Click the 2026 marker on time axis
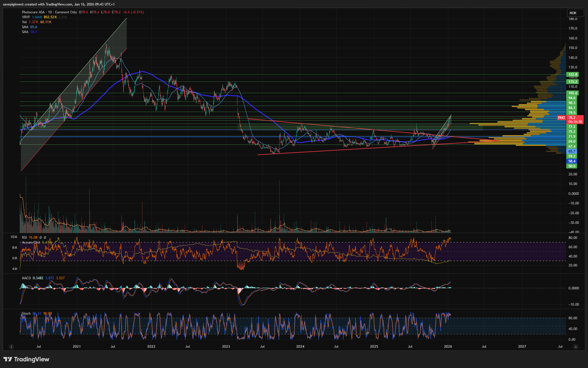The image size is (588, 368). 448,347
